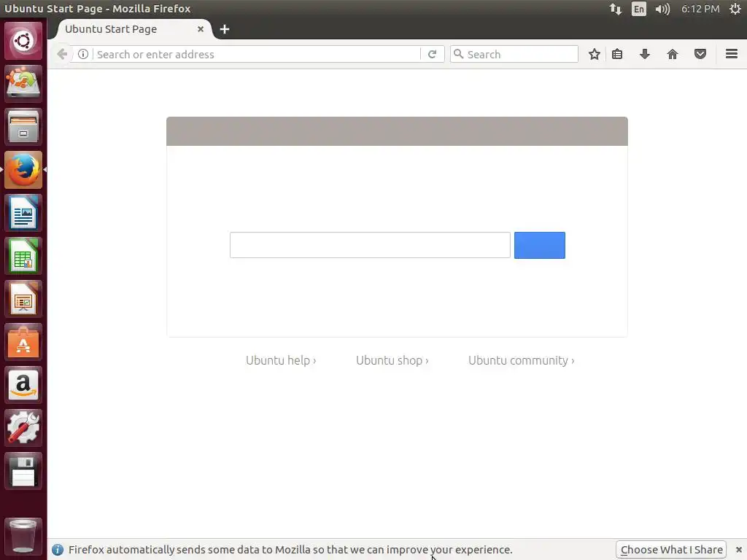Open the sound volume indicator

tap(662, 9)
